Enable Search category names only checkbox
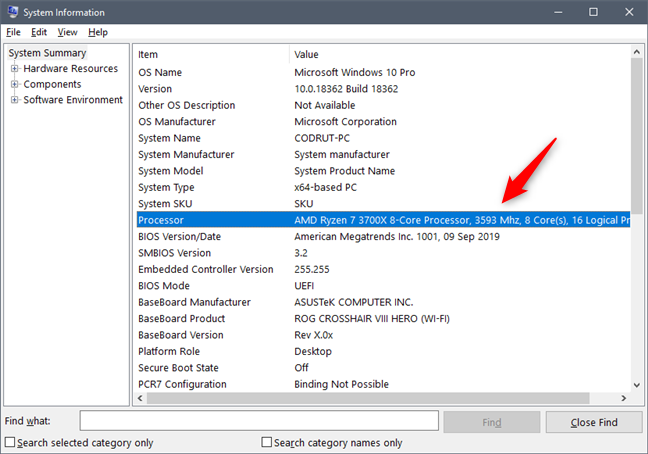 tap(267, 442)
